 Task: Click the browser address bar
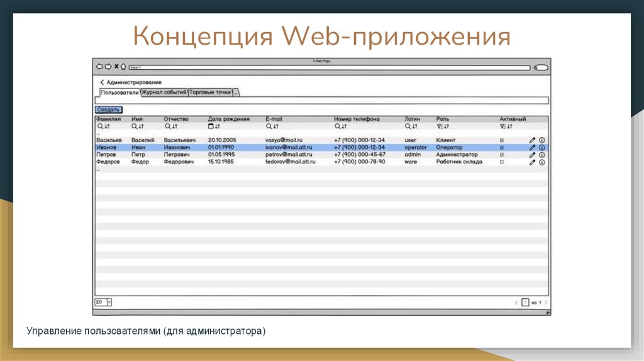click(x=330, y=67)
